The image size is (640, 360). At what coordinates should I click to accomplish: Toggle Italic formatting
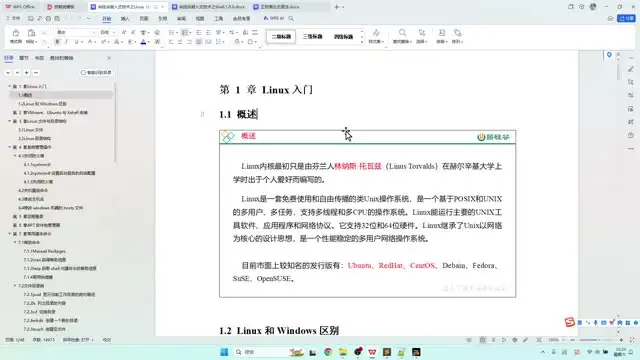[x=67, y=42]
